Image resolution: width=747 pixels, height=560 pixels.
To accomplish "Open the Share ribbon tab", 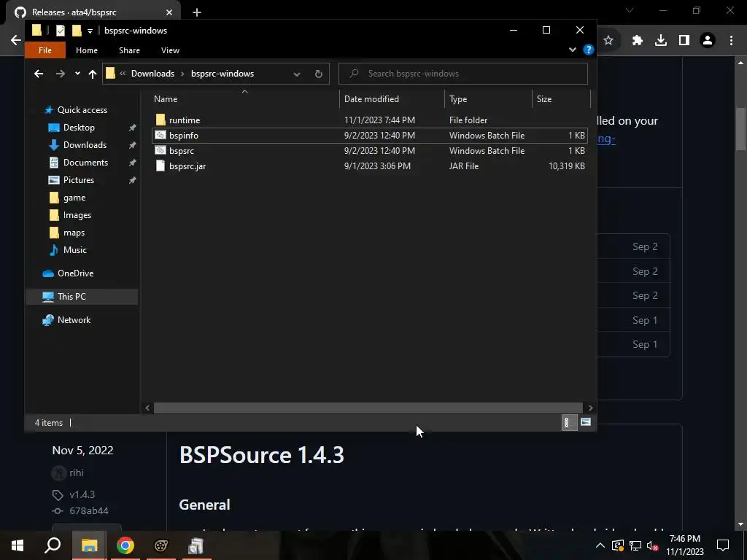I will pos(130,50).
